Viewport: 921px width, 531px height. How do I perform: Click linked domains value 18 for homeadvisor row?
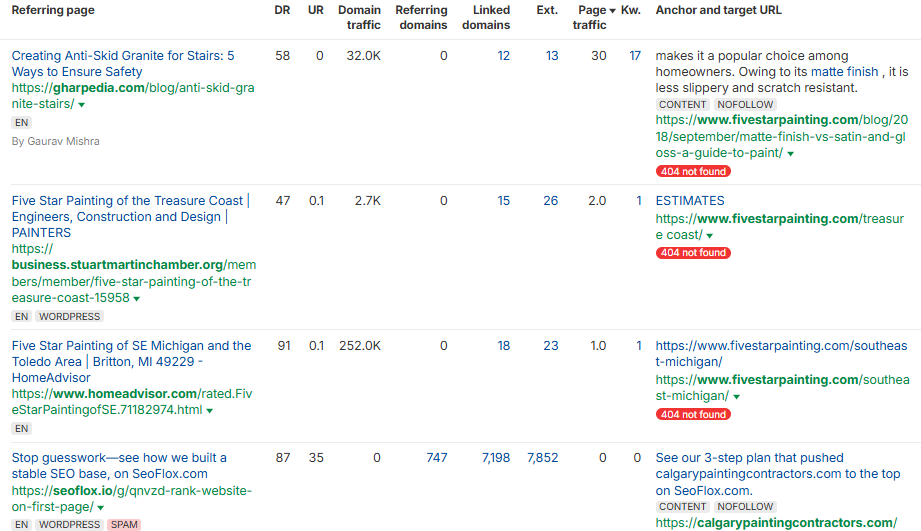(x=503, y=346)
